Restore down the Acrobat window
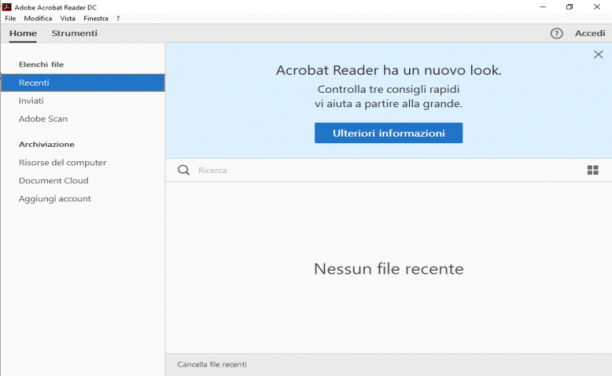 (x=569, y=7)
